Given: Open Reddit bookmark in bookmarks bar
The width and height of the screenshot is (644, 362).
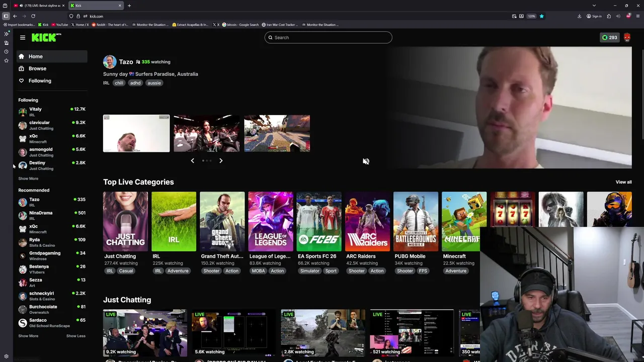Looking at the screenshot, I should coord(110,25).
